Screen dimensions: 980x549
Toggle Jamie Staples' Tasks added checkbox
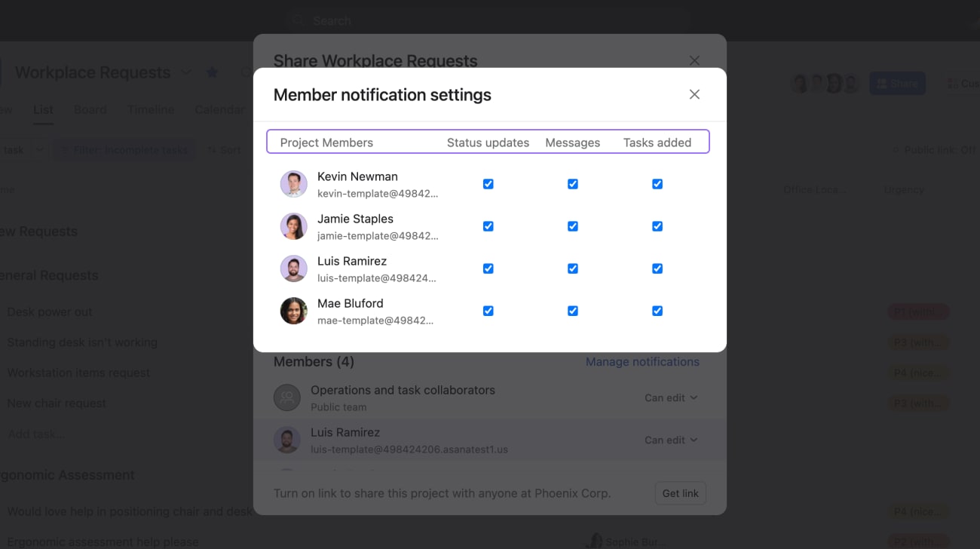[x=657, y=226]
